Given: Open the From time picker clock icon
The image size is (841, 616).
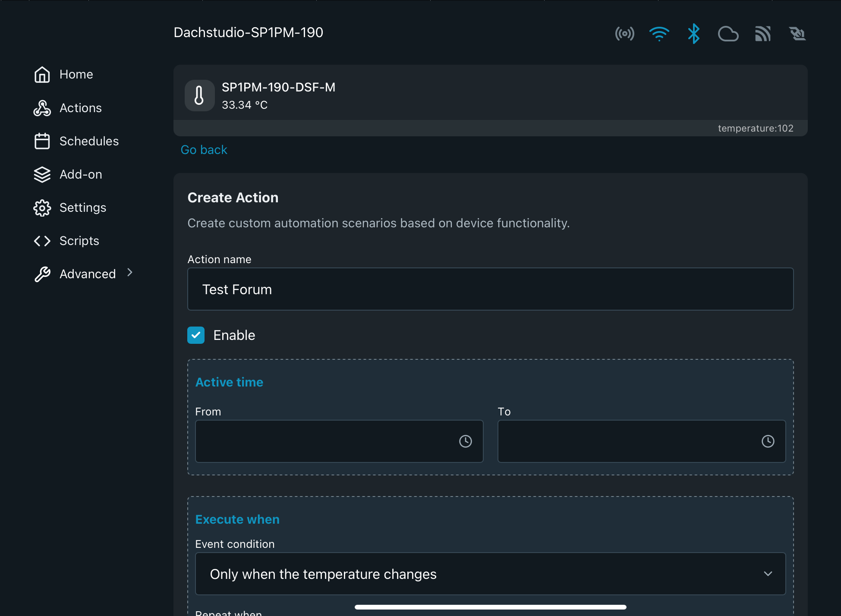Looking at the screenshot, I should pyautogui.click(x=466, y=441).
